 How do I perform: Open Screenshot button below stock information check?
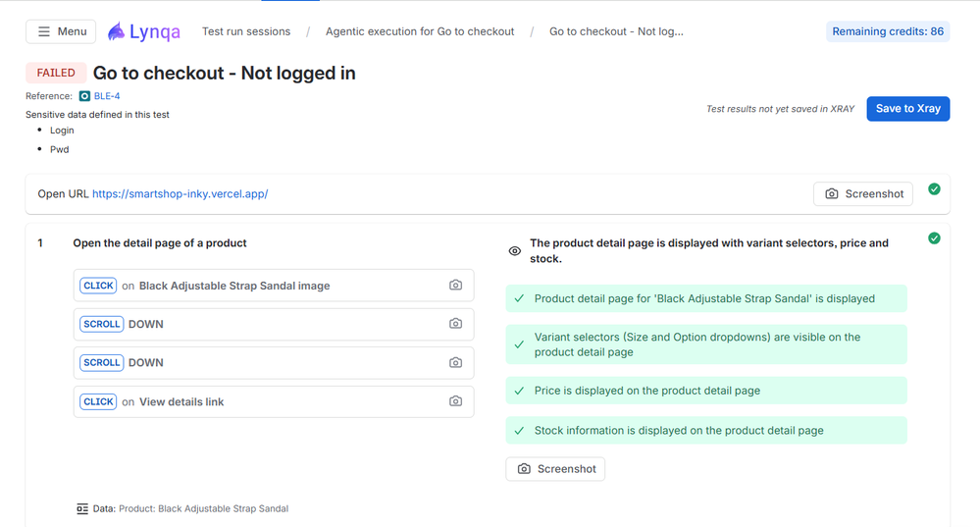(555, 469)
